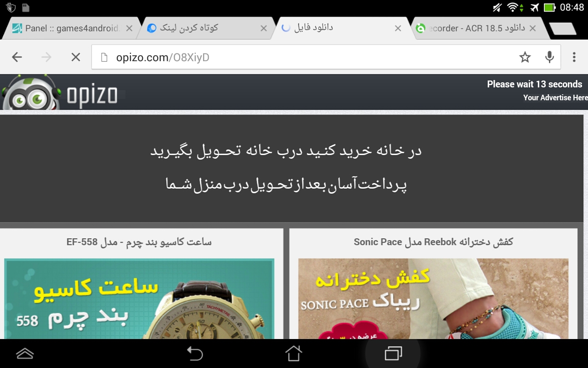Image resolution: width=588 pixels, height=368 pixels.
Task: Go back with the browser back arrow
Action: 17,57
